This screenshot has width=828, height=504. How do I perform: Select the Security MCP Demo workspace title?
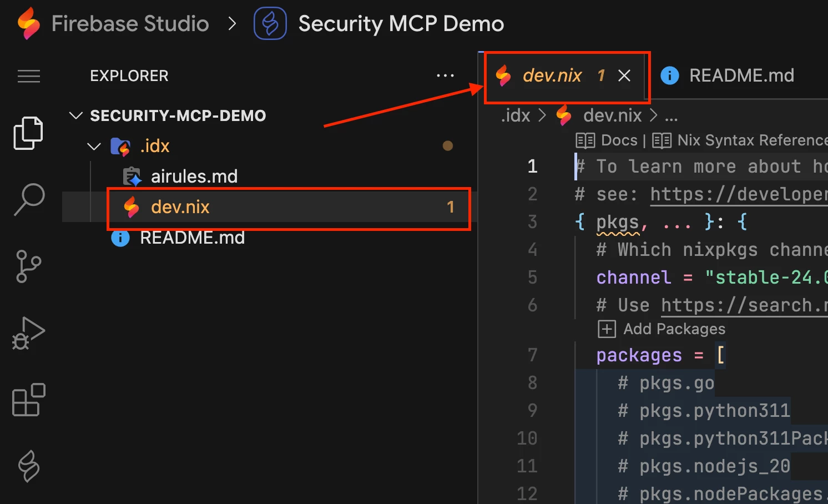(401, 24)
